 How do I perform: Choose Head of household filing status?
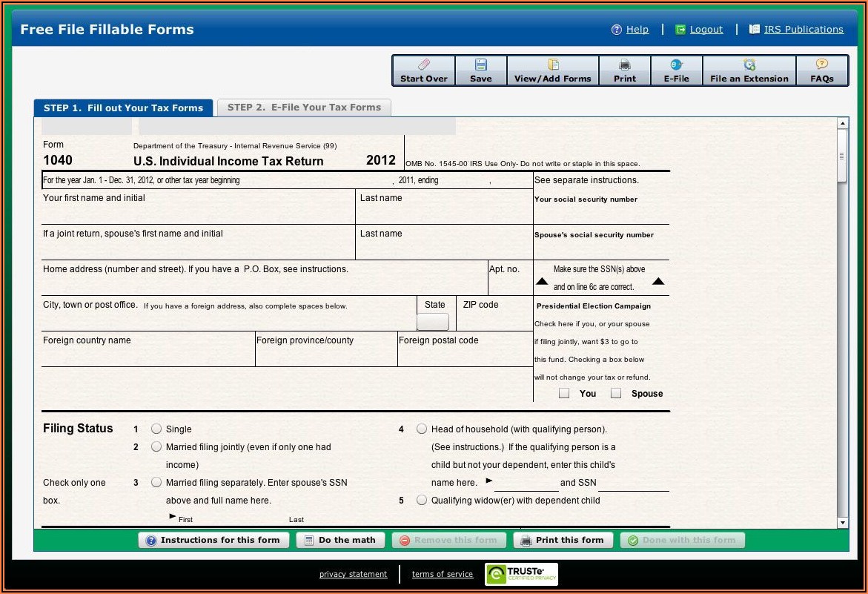tap(422, 429)
